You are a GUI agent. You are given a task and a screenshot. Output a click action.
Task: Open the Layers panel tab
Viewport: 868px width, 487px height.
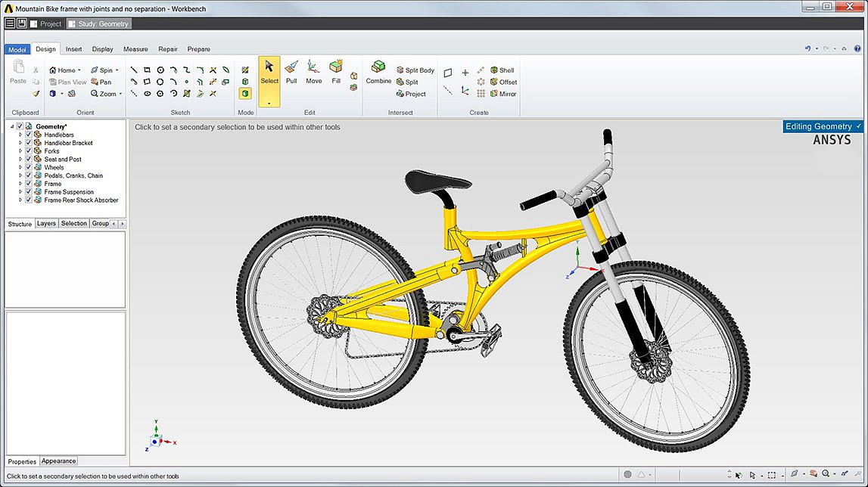pos(47,224)
